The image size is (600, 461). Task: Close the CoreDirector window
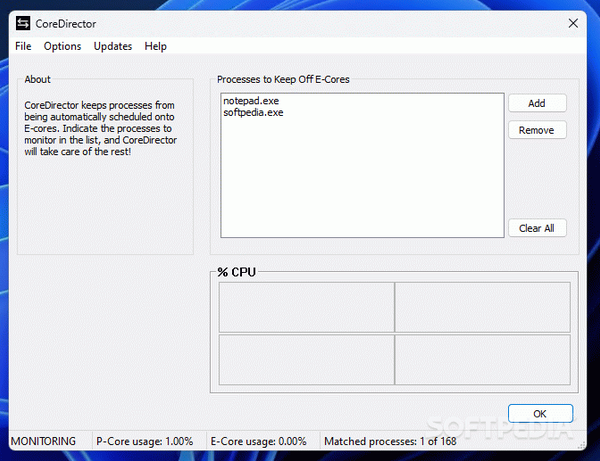tap(573, 23)
